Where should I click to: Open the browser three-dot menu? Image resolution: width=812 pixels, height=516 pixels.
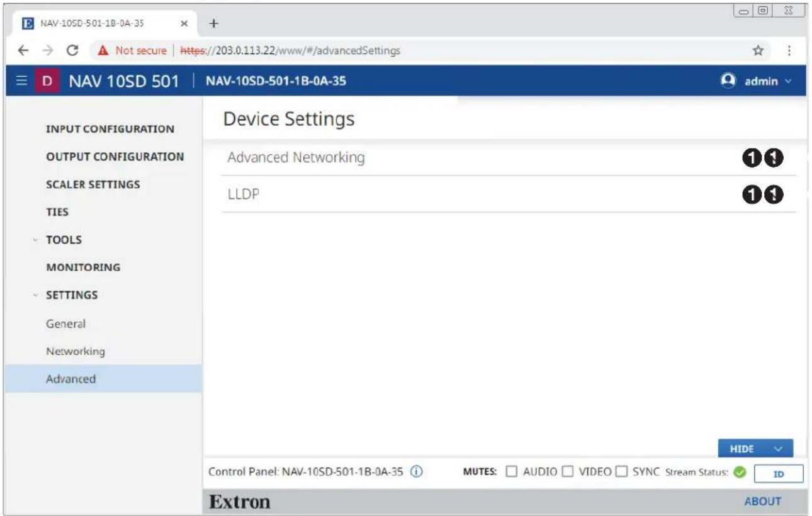[789, 50]
